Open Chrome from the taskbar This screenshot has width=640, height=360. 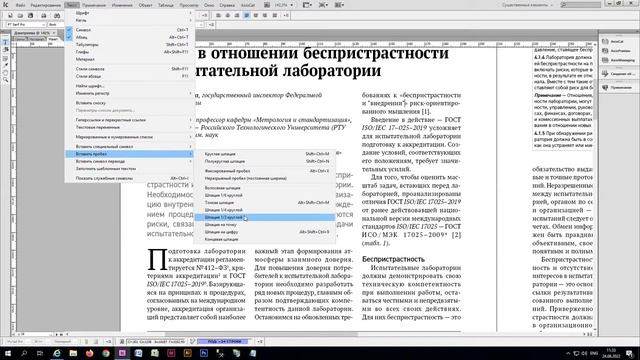coord(106,353)
